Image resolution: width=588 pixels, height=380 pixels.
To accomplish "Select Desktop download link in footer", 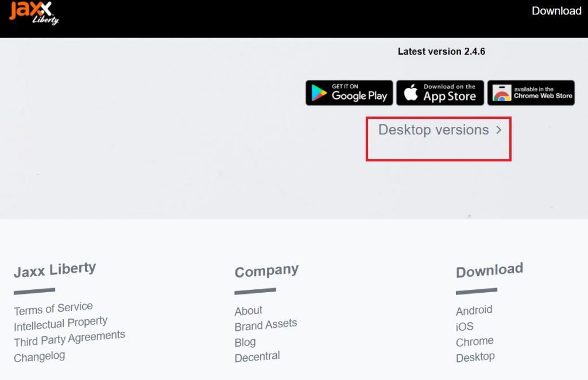I will coord(475,357).
